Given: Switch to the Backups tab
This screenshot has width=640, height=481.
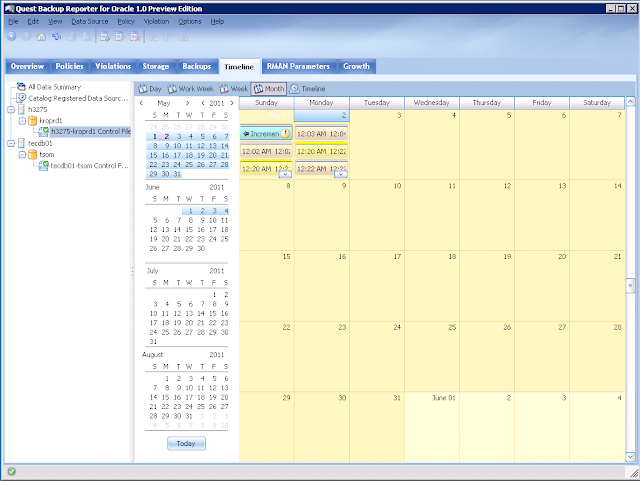Looking at the screenshot, I should pyautogui.click(x=197, y=66).
